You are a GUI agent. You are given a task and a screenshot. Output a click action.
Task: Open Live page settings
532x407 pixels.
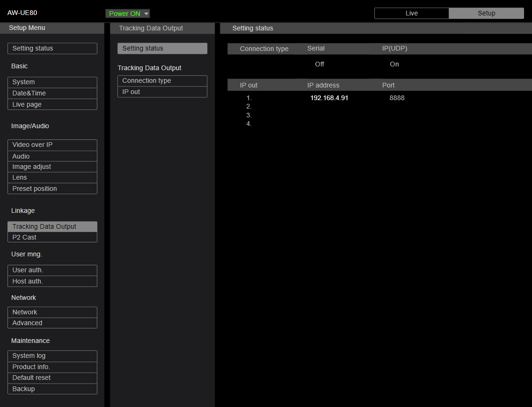click(52, 104)
